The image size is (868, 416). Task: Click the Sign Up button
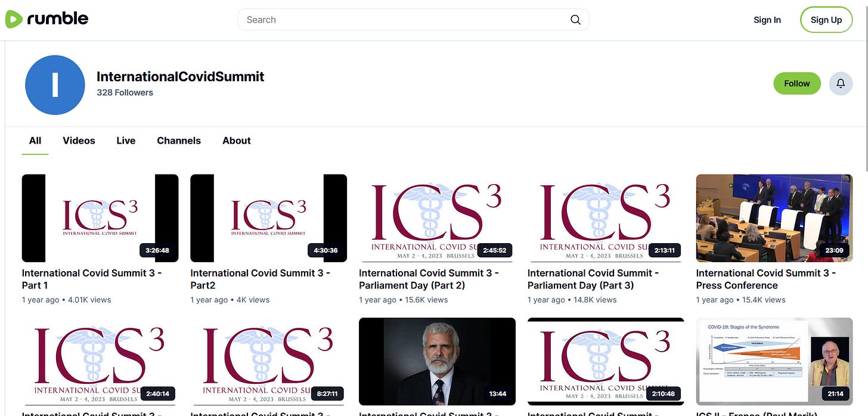826,20
